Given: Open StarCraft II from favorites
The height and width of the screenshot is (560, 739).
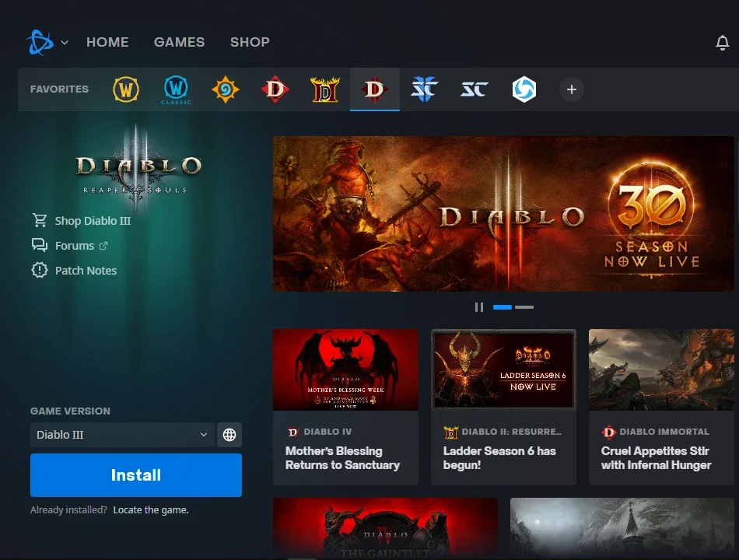Looking at the screenshot, I should (424, 89).
